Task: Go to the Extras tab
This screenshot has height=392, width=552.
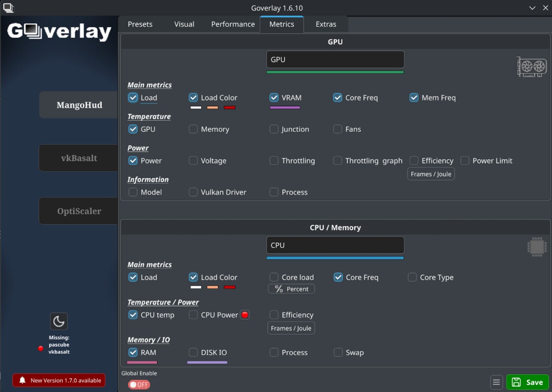Action: coord(326,24)
